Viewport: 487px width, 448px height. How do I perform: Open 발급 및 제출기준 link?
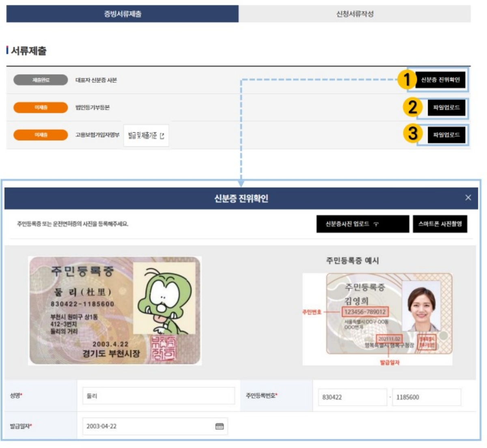146,136
